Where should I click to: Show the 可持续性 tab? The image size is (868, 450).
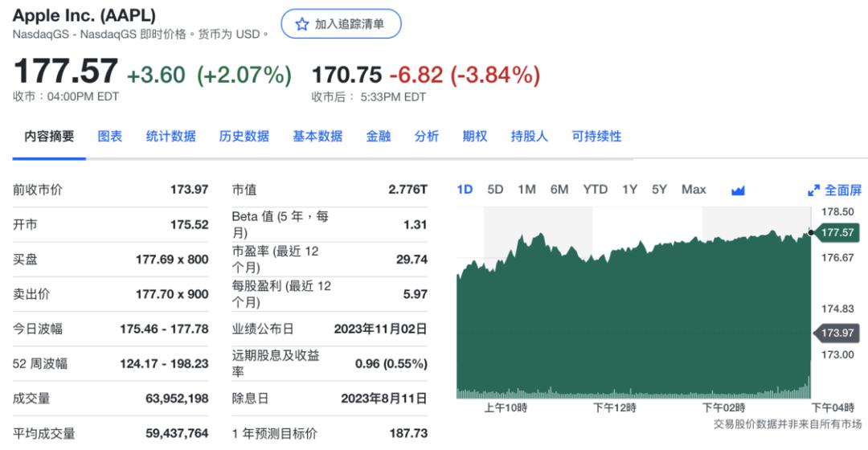pos(596,137)
